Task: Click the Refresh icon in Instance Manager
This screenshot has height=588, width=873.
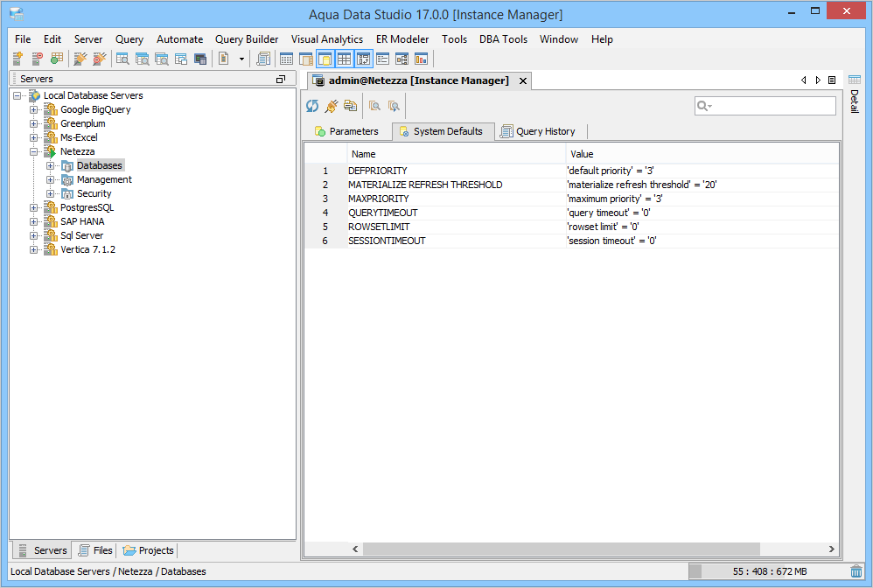Action: click(x=312, y=106)
